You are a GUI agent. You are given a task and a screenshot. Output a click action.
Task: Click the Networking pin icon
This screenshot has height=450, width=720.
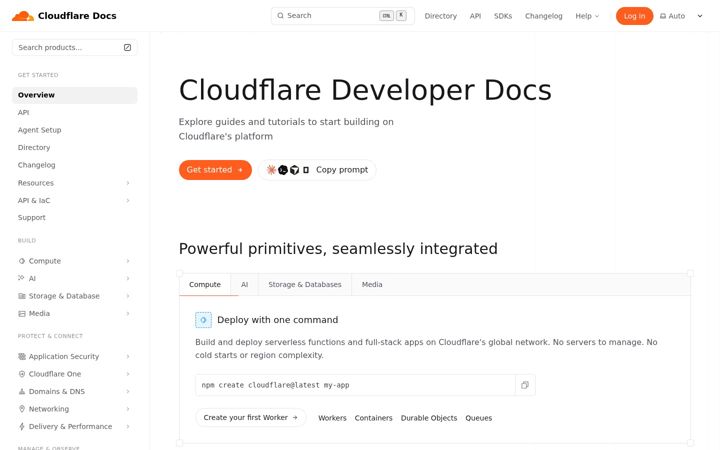pos(22,409)
